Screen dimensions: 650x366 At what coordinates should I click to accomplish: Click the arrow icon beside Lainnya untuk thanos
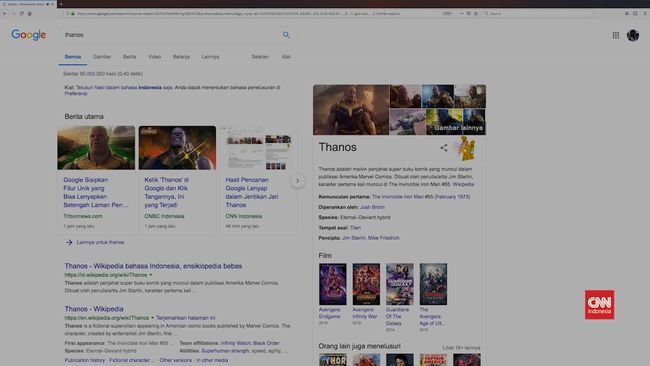69,242
